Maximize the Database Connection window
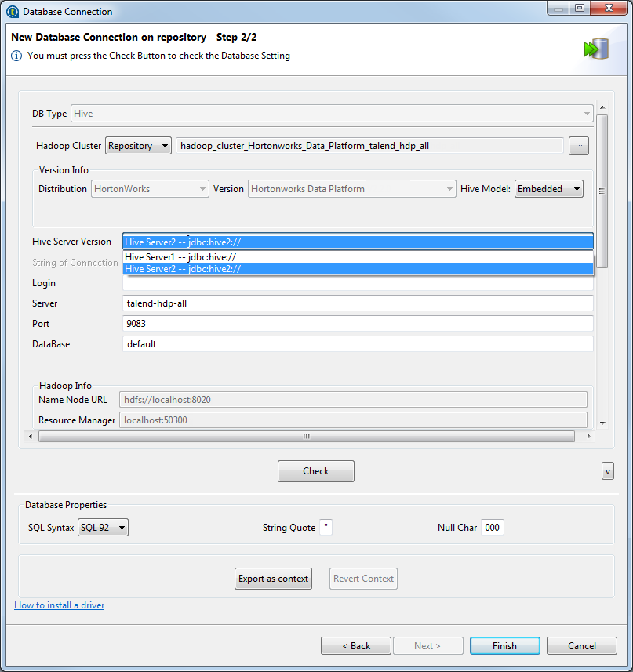The width and height of the screenshot is (633, 672). [x=580, y=9]
